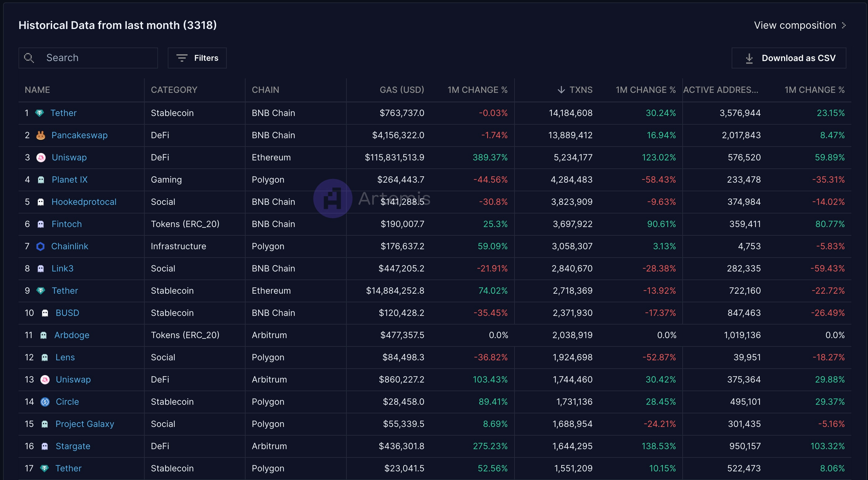
Task: Open the Planet IX link
Action: coord(69,180)
